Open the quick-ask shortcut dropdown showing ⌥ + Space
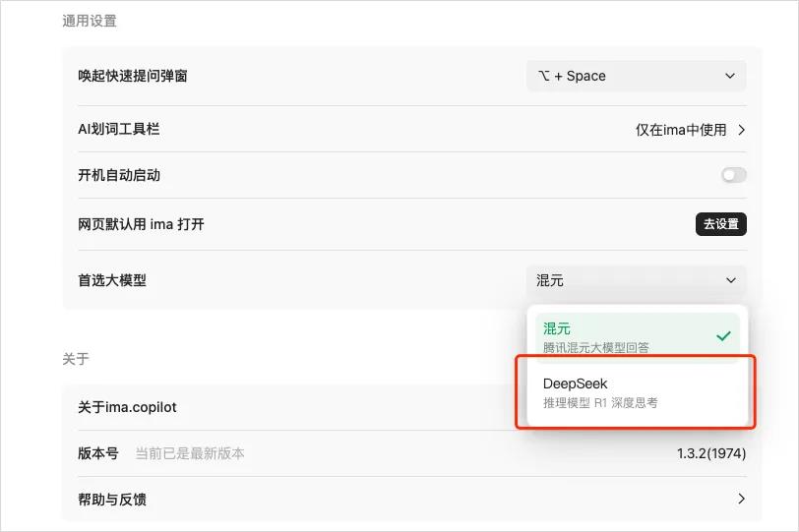 (x=636, y=76)
